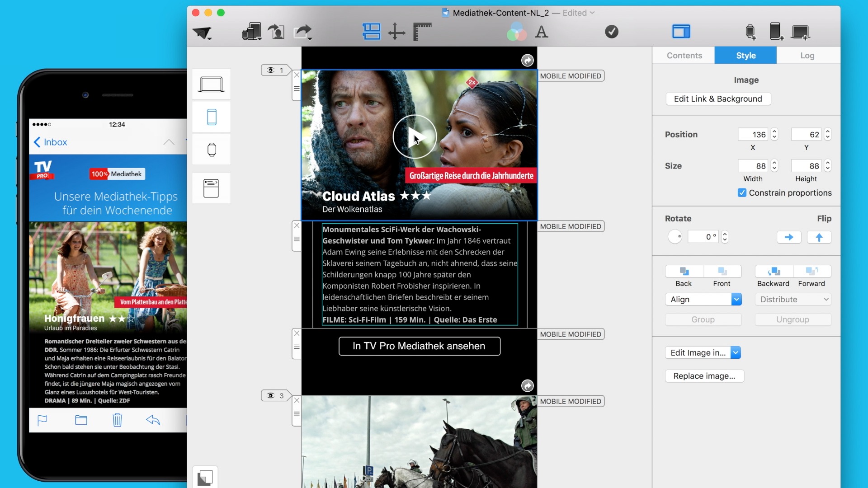The image size is (868, 488).
Task: Tap the flag icon on phone mail
Action: click(42, 420)
